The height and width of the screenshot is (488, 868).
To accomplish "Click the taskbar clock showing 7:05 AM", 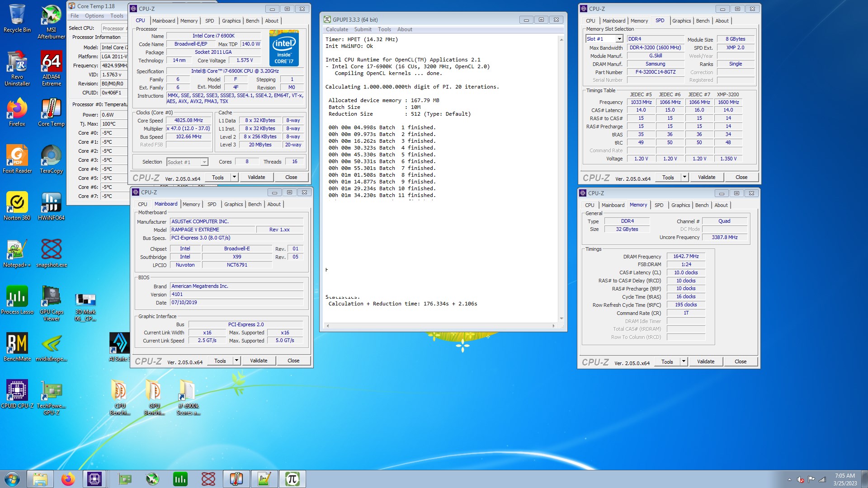I will coord(845,479).
